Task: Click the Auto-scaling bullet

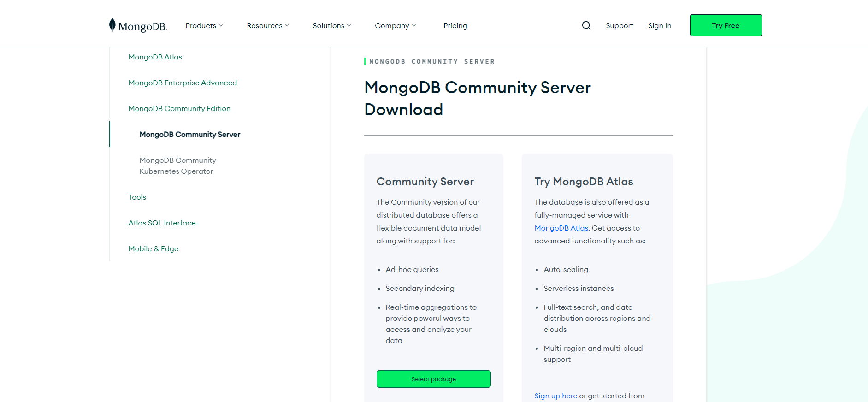Action: coord(566,270)
